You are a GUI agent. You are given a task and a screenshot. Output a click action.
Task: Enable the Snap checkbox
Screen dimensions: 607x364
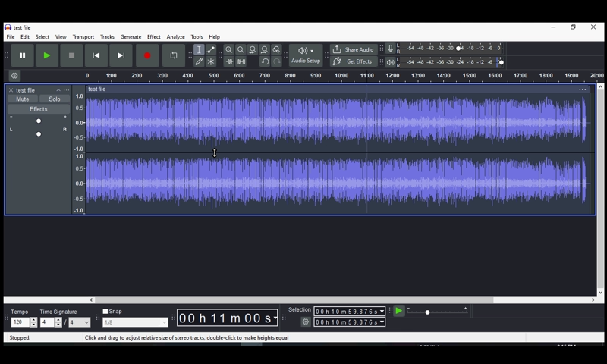coord(105,312)
